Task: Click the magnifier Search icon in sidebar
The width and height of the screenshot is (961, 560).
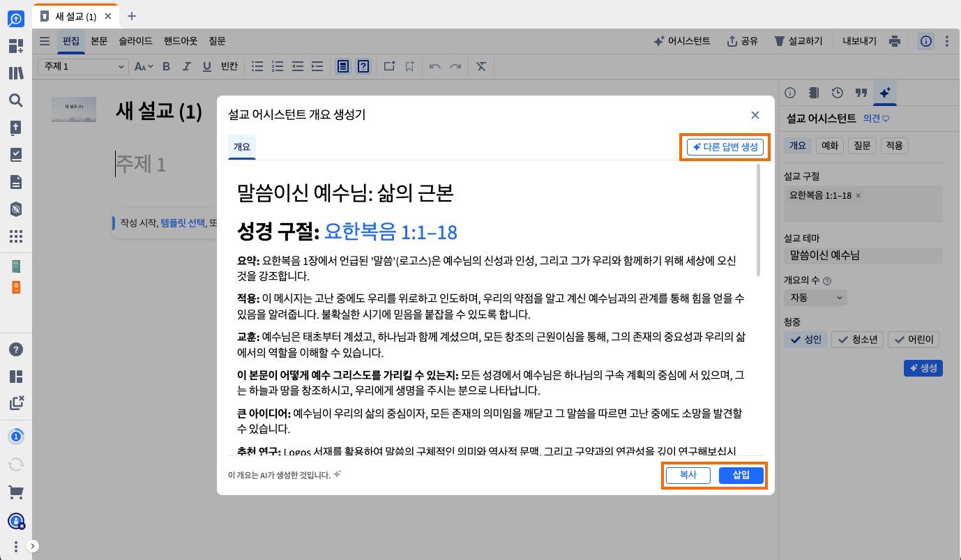Action: [x=15, y=100]
